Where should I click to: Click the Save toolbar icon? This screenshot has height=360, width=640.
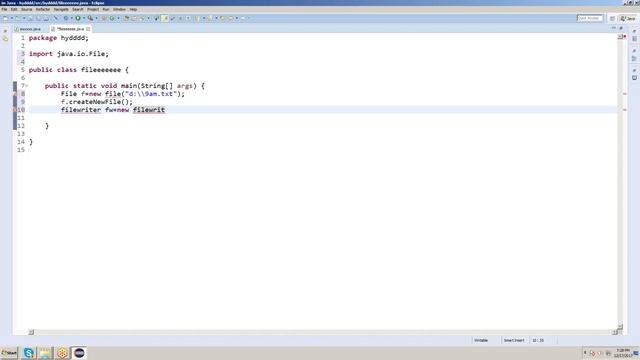tap(31, 18)
